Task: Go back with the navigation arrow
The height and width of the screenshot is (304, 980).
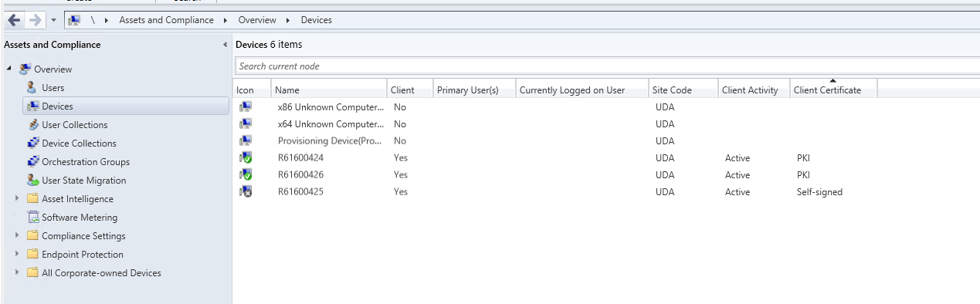Action: tap(13, 20)
